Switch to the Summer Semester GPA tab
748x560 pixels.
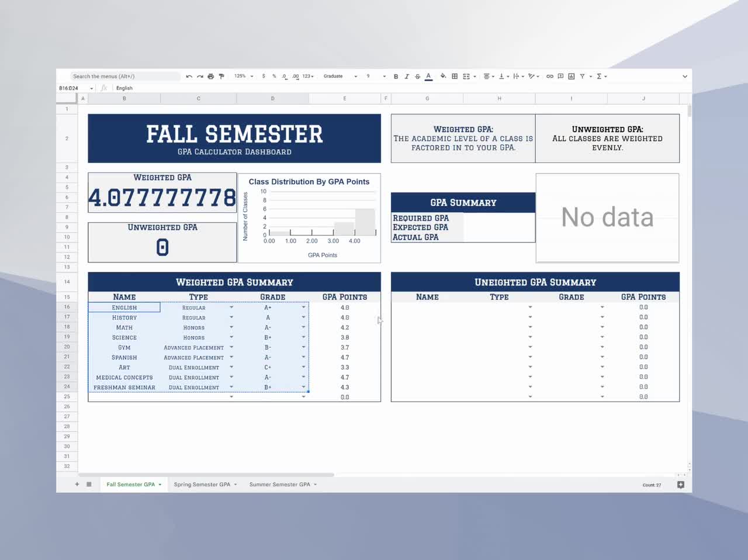[279, 484]
